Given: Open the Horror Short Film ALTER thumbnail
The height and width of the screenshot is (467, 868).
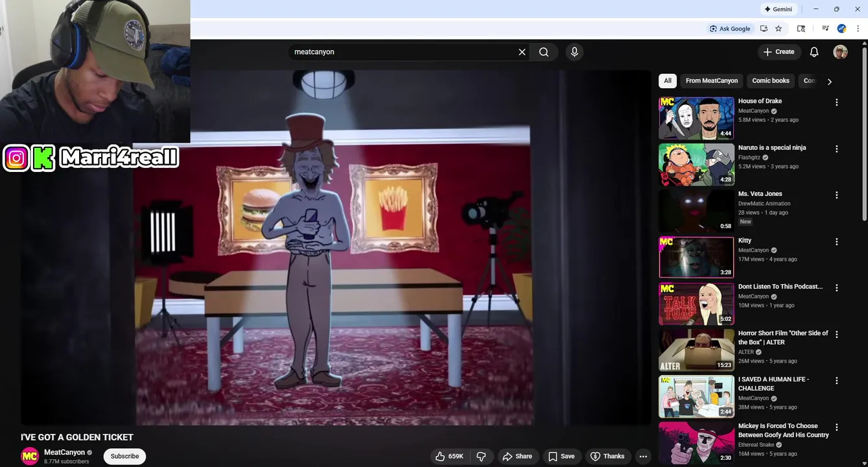Looking at the screenshot, I should pos(696,350).
